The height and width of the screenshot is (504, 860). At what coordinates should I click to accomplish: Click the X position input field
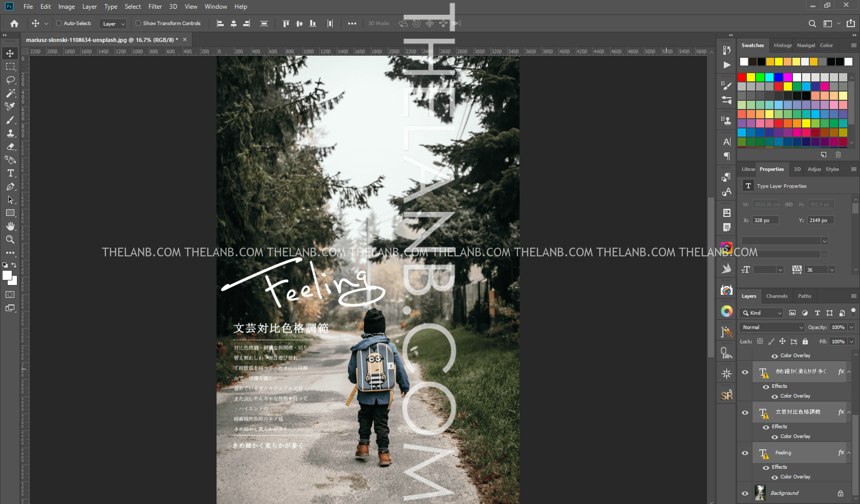[765, 221]
